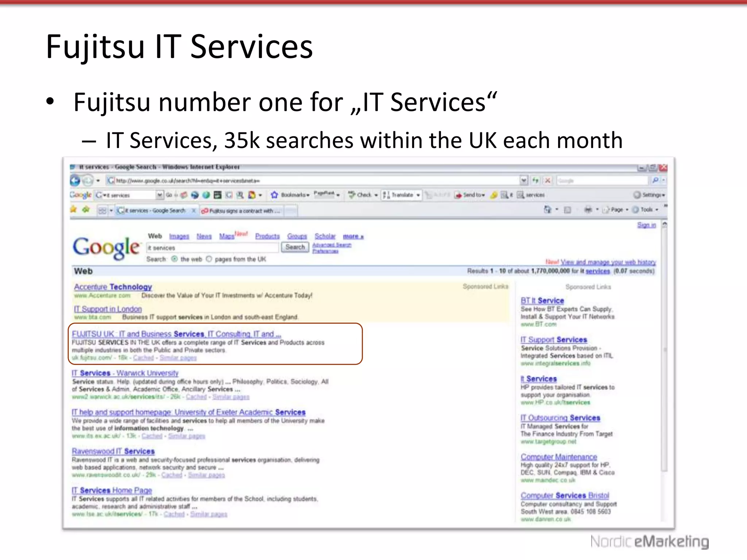Click the IE Home icon
Screen dimensions: 747x560
click(x=547, y=210)
